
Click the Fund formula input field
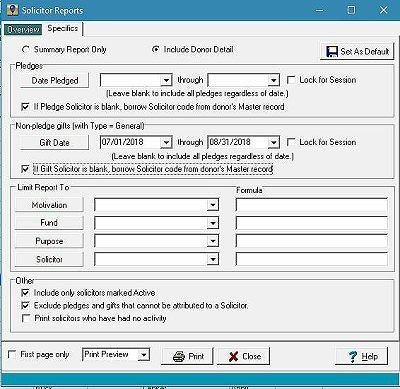312,223
